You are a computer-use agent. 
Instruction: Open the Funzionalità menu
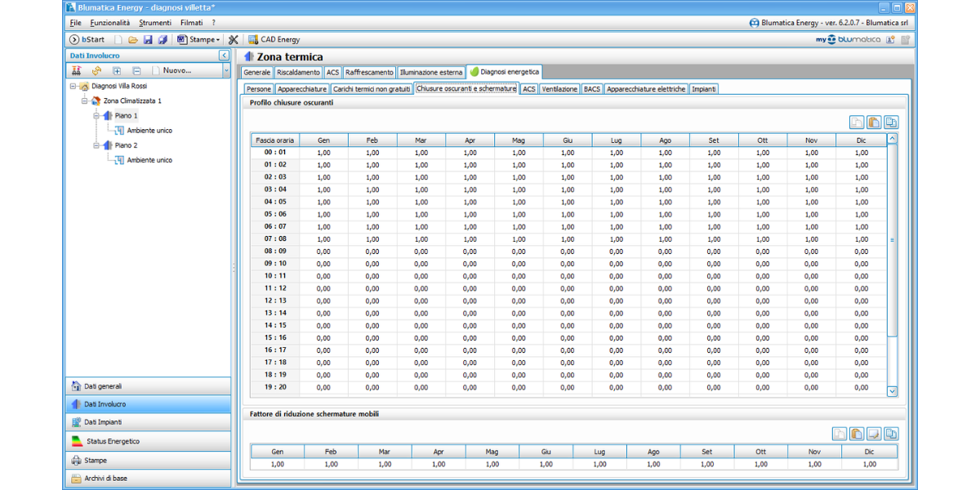[x=109, y=23]
